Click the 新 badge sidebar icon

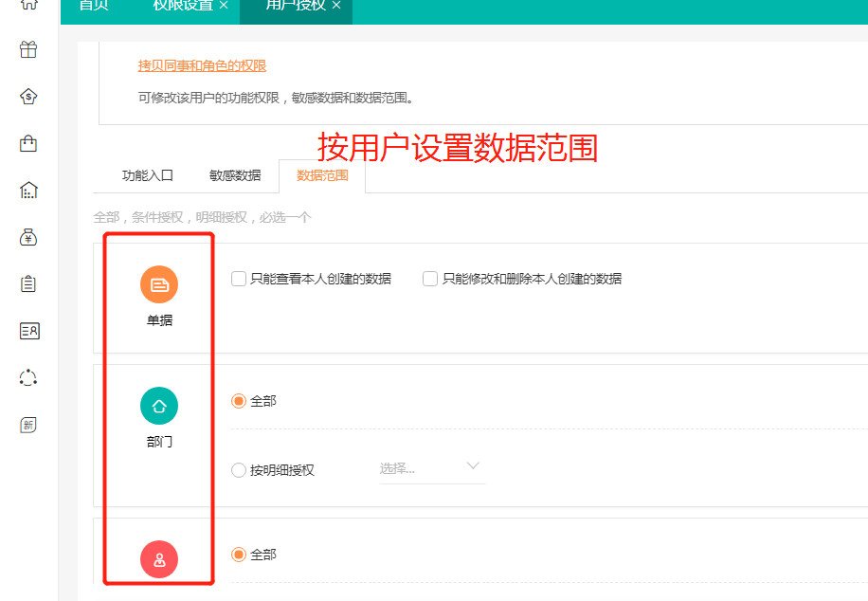pyautogui.click(x=28, y=425)
